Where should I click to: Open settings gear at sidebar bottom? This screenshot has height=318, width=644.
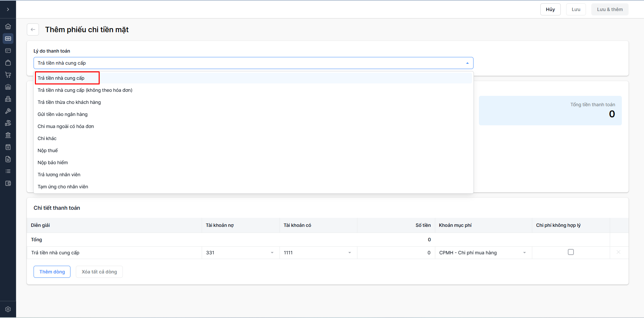[x=8, y=309]
